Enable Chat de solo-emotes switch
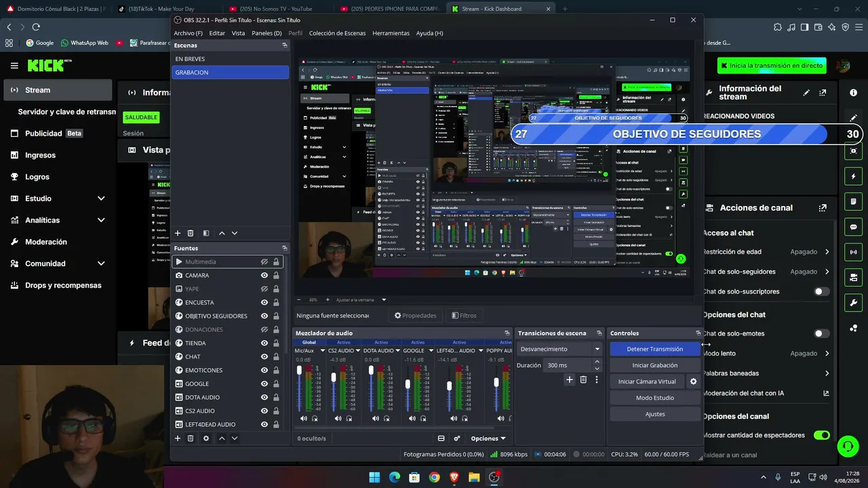 [x=821, y=333]
